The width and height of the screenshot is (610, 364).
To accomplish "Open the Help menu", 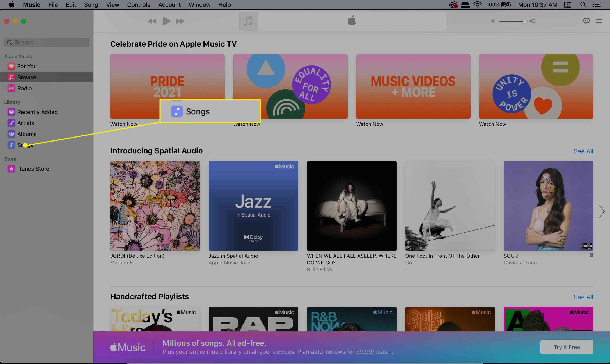I will point(224,5).
